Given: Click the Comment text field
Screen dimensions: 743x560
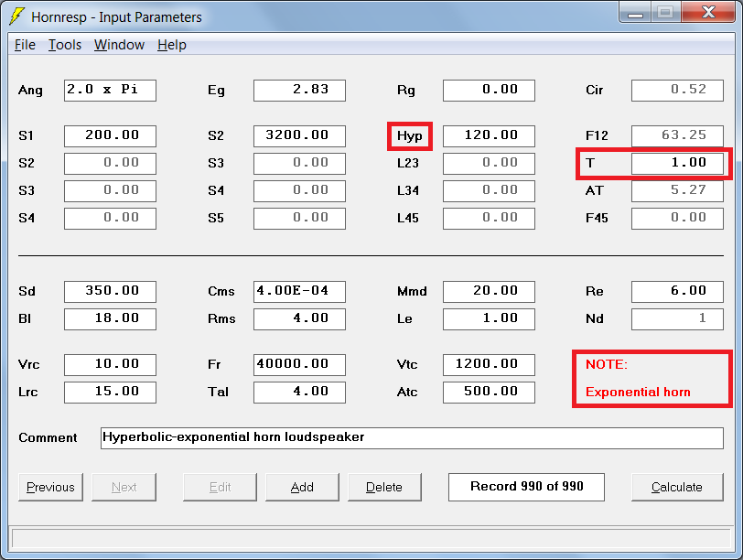Looking at the screenshot, I should point(413,438).
